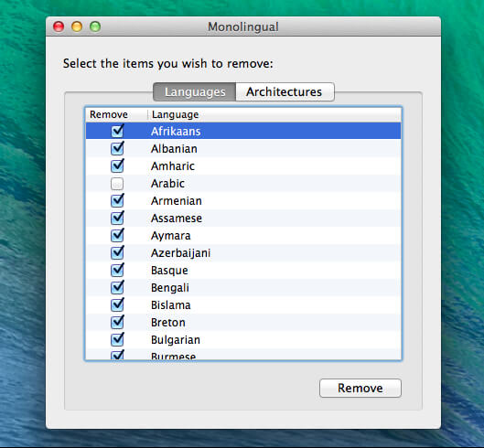Click the Remove button

click(360, 389)
